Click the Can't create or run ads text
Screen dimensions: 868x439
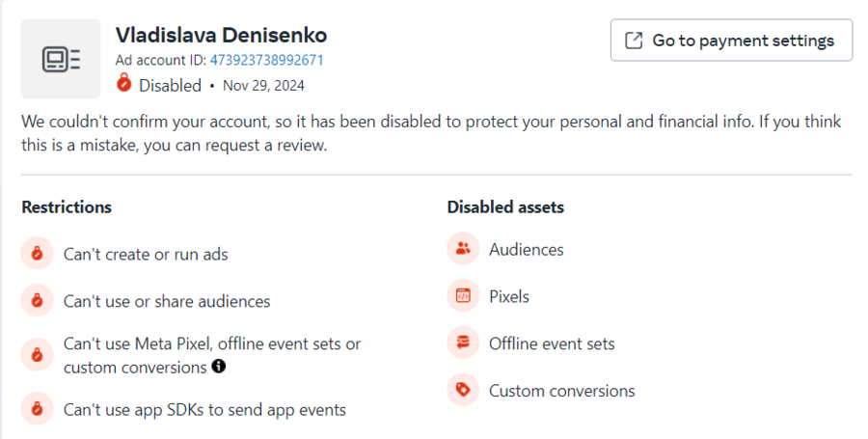(x=146, y=255)
